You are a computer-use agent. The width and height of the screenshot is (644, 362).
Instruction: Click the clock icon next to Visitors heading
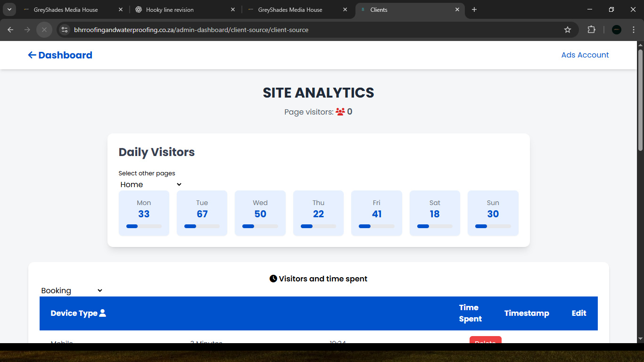pos(273,279)
